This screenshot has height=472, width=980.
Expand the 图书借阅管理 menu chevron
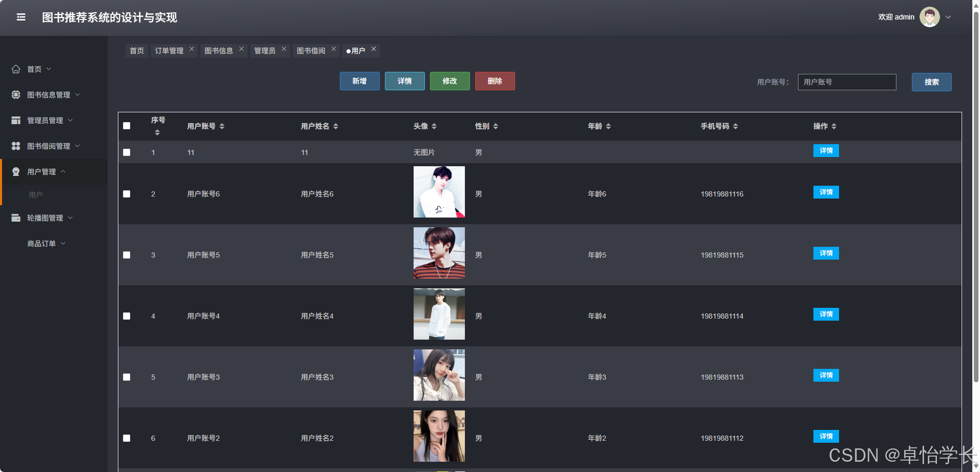(x=77, y=146)
